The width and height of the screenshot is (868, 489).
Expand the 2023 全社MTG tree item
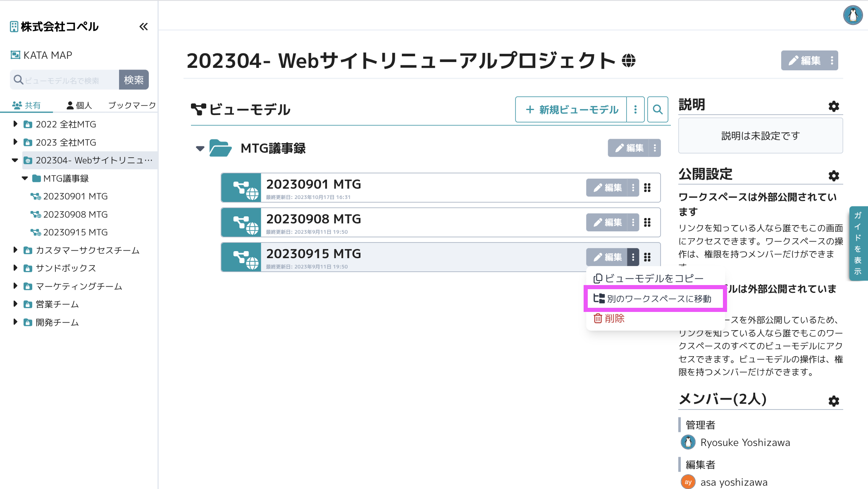15,142
